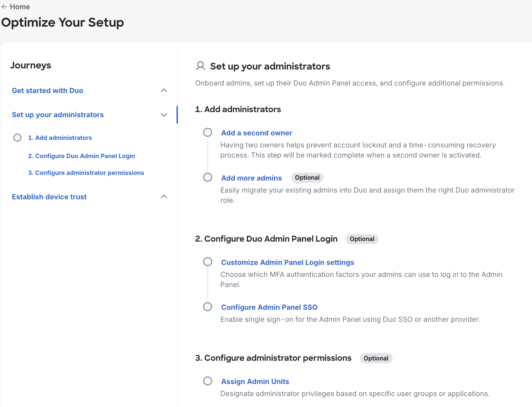Image resolution: width=532 pixels, height=407 pixels.
Task: Expand the Get started with Duo chevron
Action: pyautogui.click(x=164, y=91)
